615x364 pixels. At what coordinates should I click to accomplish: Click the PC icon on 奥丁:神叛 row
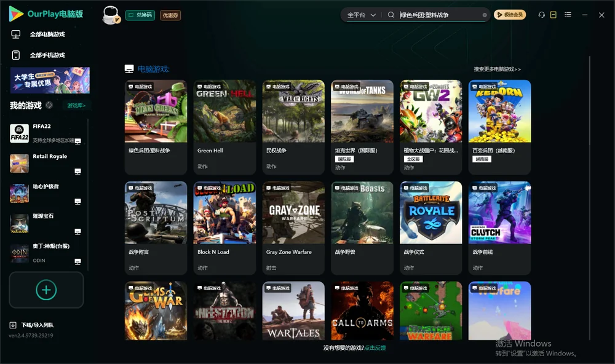tap(77, 262)
